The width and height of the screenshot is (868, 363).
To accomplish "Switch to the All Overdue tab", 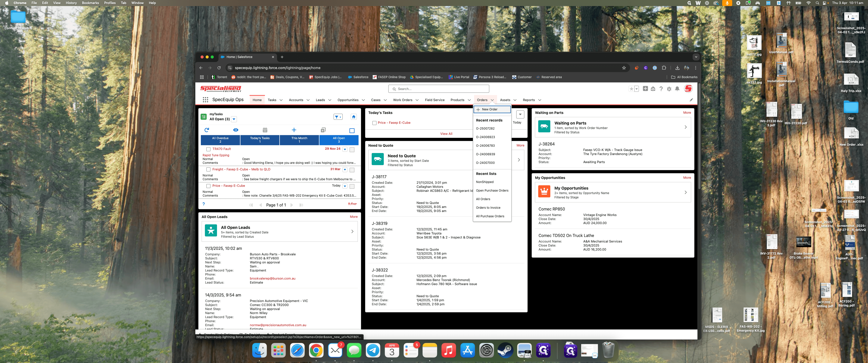I will click(220, 140).
